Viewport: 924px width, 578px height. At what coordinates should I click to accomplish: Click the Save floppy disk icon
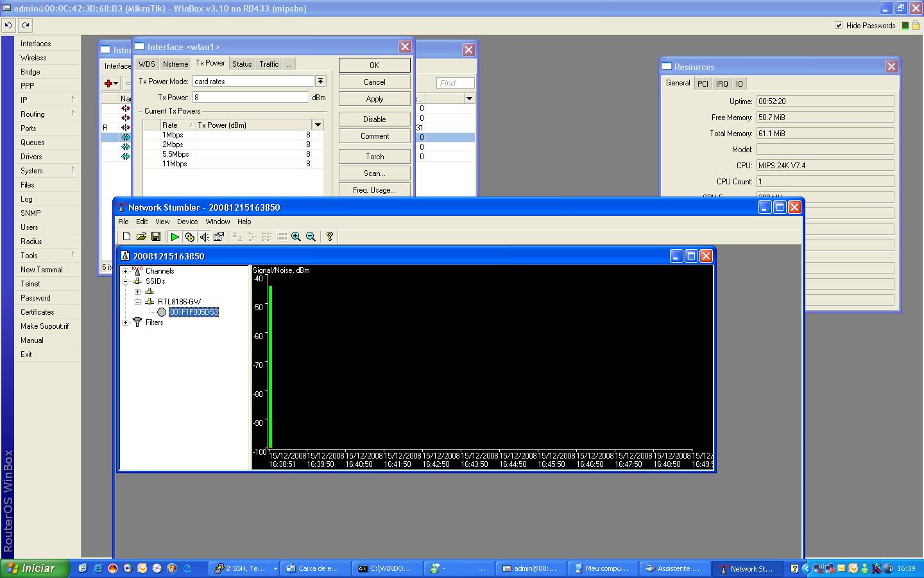pyautogui.click(x=156, y=237)
